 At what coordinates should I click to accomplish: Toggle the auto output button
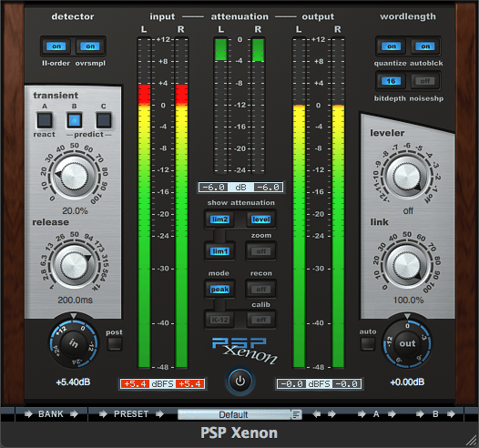(x=368, y=344)
